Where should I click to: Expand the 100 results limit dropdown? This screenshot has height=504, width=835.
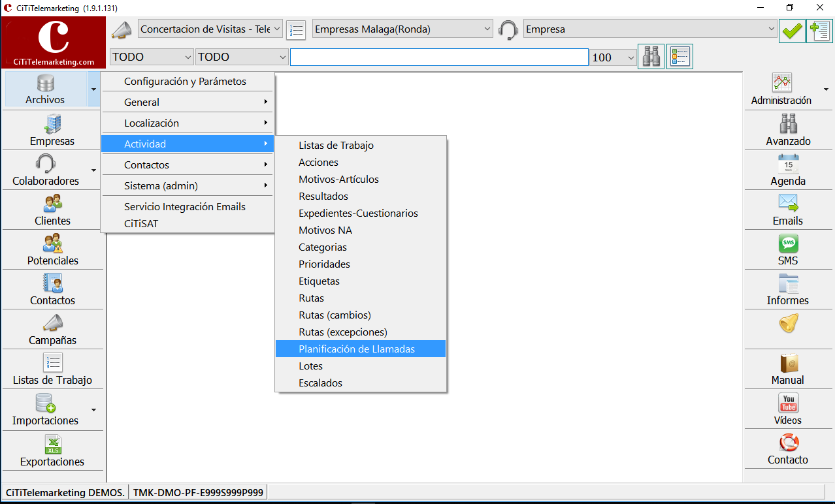point(613,57)
